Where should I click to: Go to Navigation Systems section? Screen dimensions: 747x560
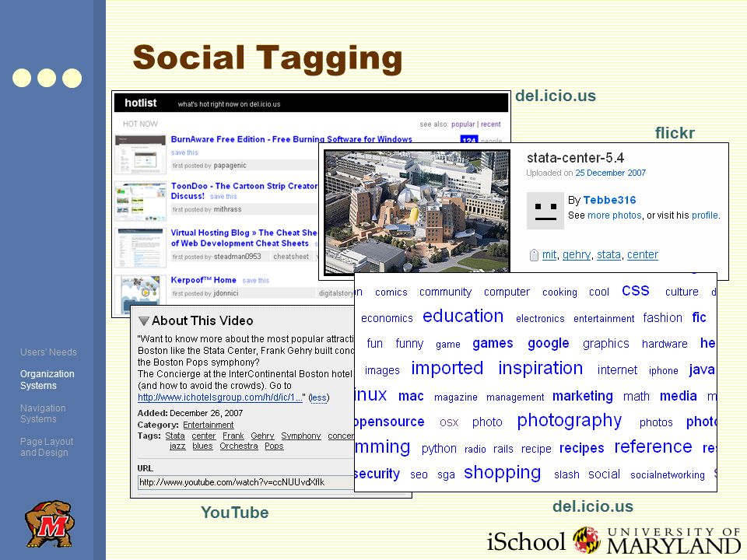43,413
